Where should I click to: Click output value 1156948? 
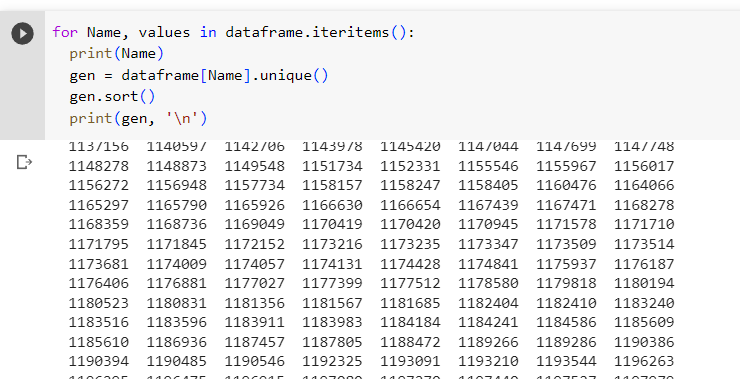click(x=177, y=185)
